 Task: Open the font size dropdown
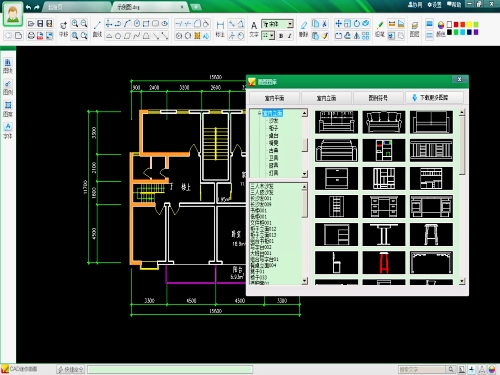coord(268,35)
